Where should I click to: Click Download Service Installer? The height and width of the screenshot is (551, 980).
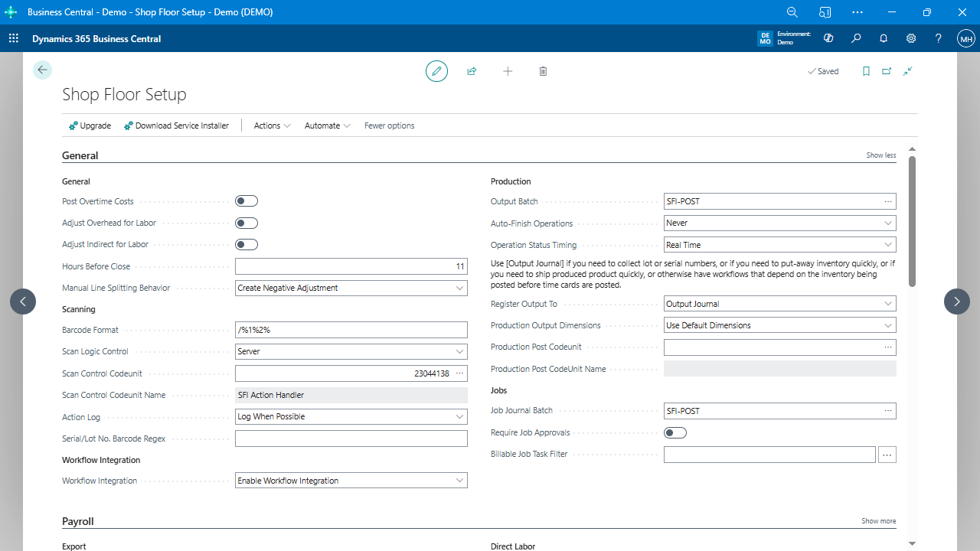click(x=176, y=126)
